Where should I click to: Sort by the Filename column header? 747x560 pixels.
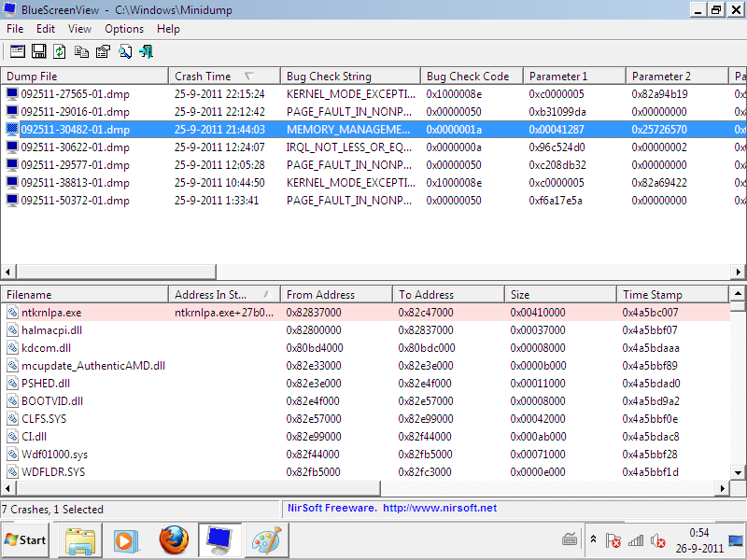[85, 295]
